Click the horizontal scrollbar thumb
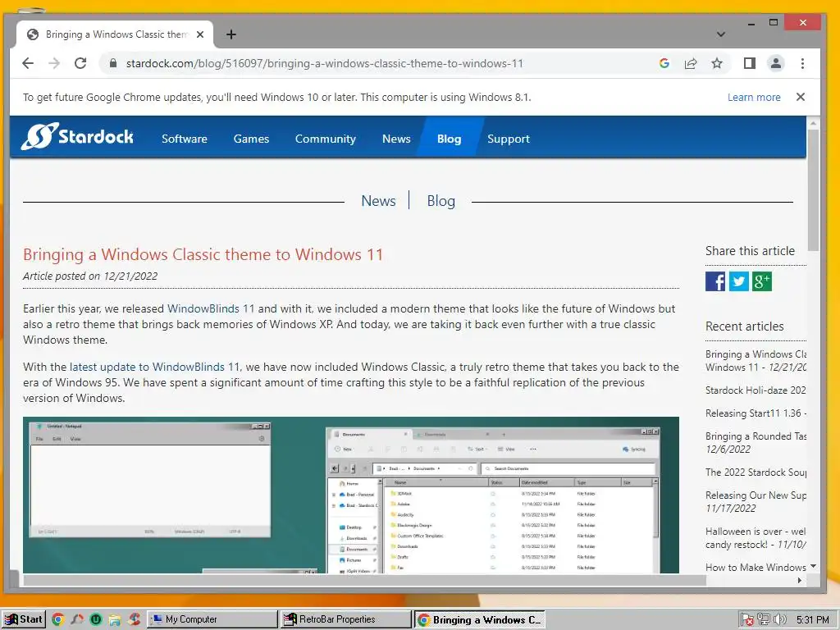840x630 pixels. tap(364, 580)
